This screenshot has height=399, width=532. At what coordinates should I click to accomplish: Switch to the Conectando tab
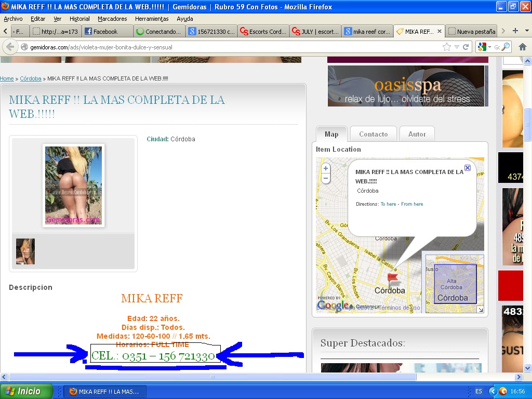(x=159, y=32)
